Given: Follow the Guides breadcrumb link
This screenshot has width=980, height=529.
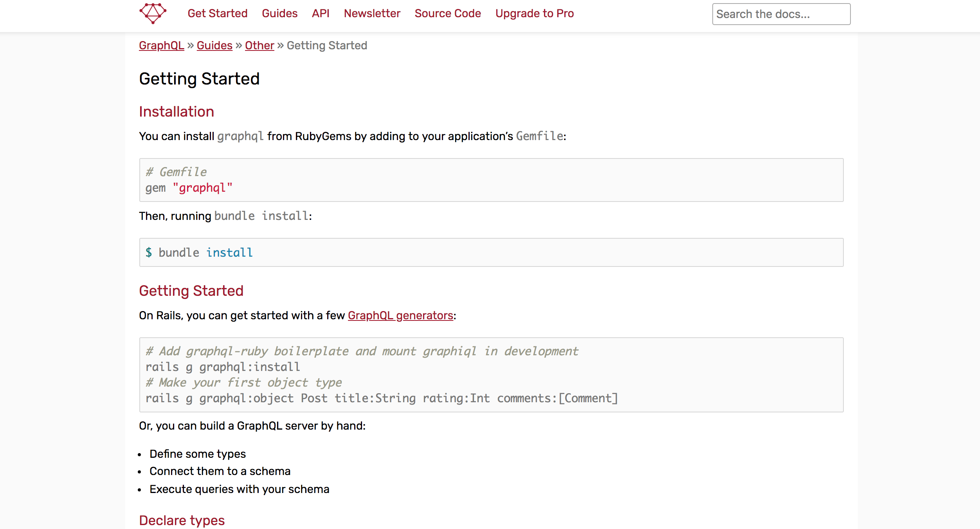Looking at the screenshot, I should coord(214,45).
